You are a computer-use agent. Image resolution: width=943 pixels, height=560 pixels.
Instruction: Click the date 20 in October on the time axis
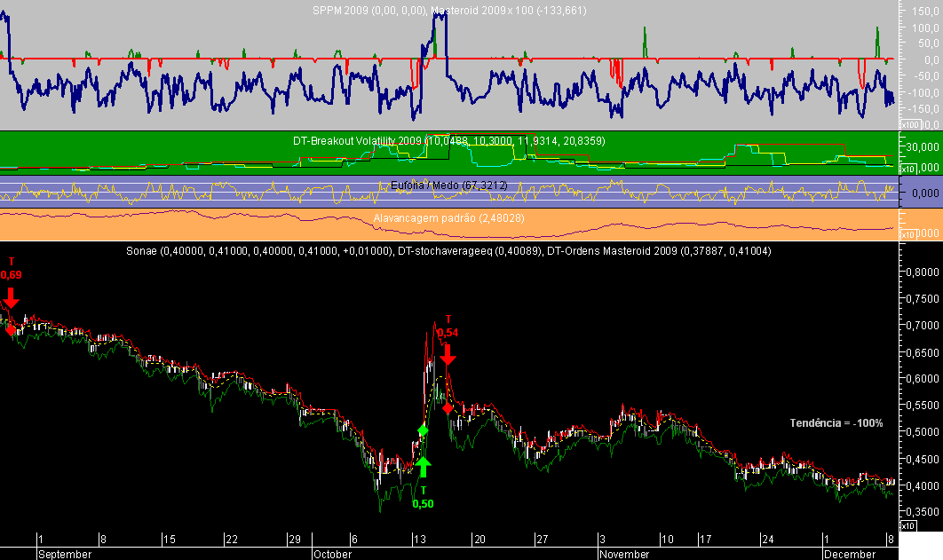coord(479,539)
